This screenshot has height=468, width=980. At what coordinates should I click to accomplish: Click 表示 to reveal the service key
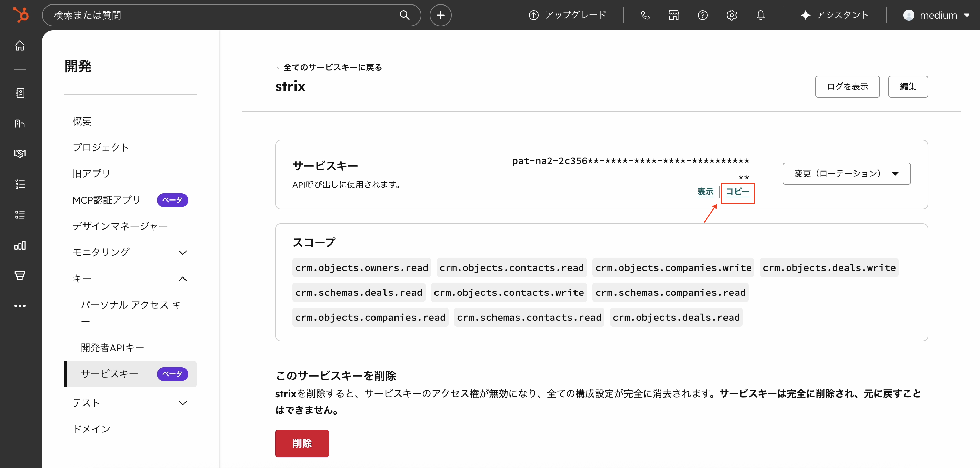705,192
